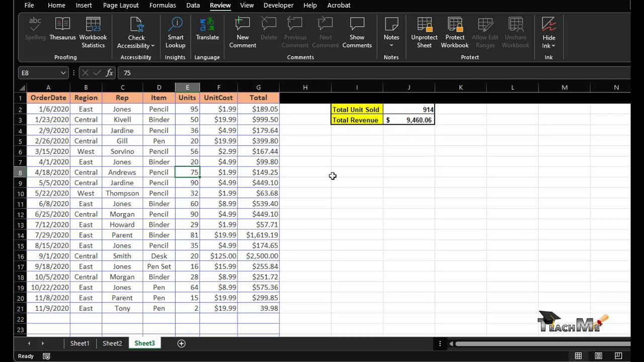This screenshot has height=362, width=644.
Task: Select cell with value 914
Action: pos(409,110)
